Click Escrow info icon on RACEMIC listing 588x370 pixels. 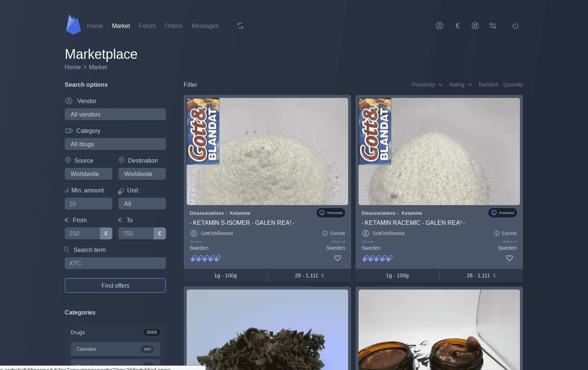(497, 233)
